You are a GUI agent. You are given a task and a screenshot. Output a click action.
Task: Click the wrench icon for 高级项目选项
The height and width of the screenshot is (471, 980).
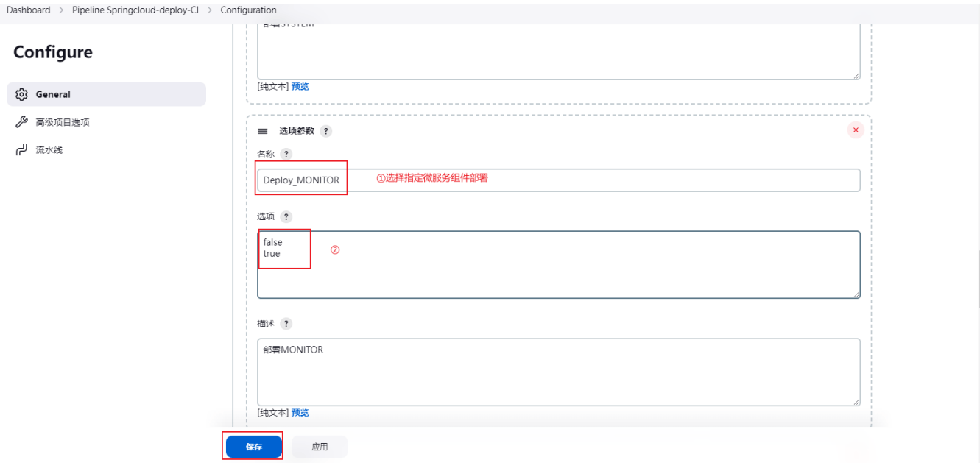click(21, 122)
